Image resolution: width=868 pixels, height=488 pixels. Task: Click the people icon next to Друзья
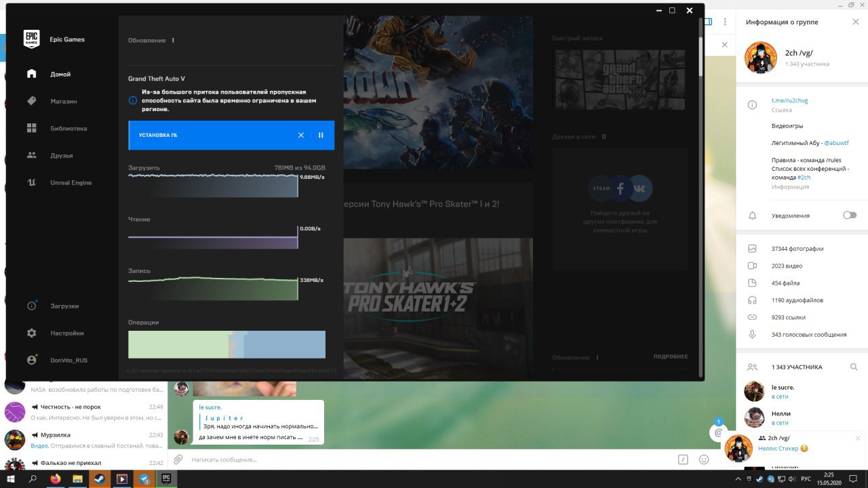(31, 155)
